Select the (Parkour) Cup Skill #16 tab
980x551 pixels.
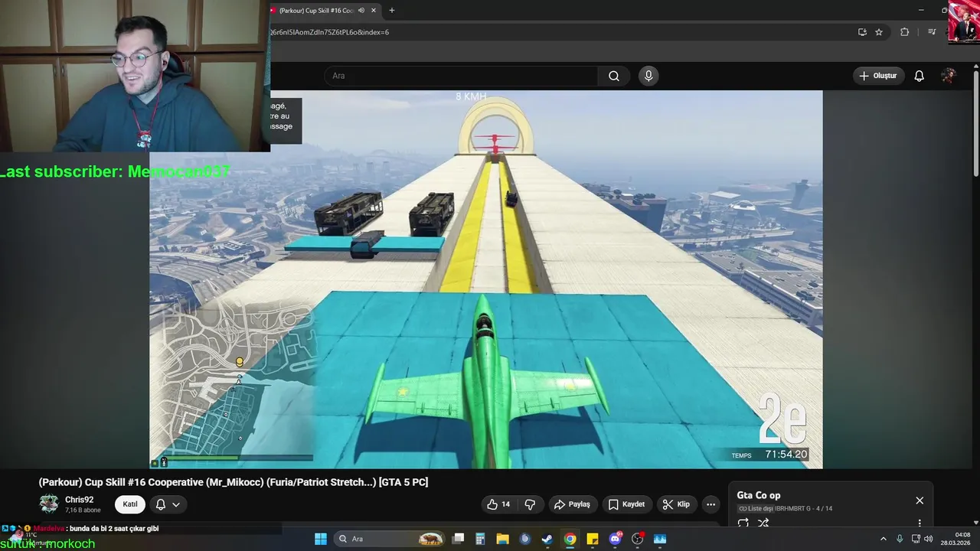[x=315, y=11]
